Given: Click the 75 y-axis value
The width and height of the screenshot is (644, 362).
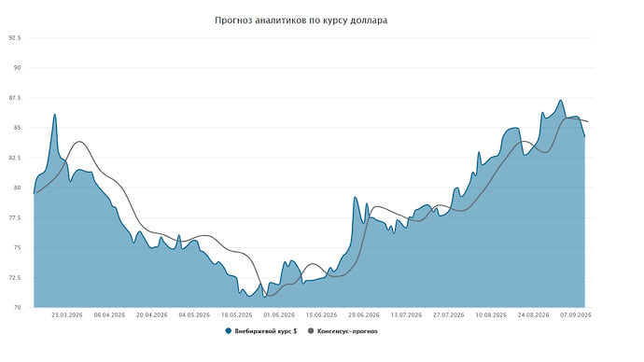Looking at the screenshot, I should pyautogui.click(x=17, y=247).
